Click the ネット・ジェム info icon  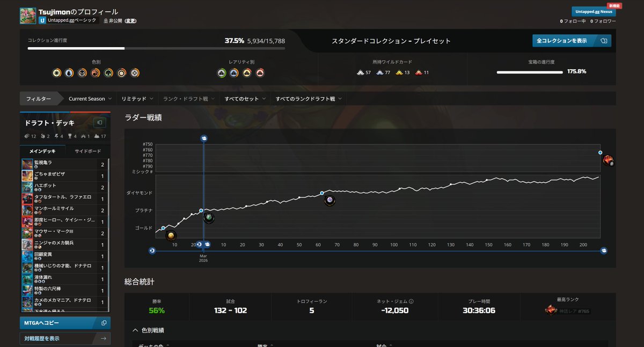click(x=411, y=301)
